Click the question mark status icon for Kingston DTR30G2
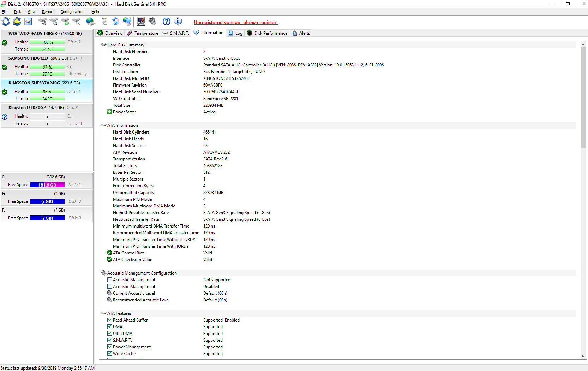The width and height of the screenshot is (588, 371). (x=5, y=117)
